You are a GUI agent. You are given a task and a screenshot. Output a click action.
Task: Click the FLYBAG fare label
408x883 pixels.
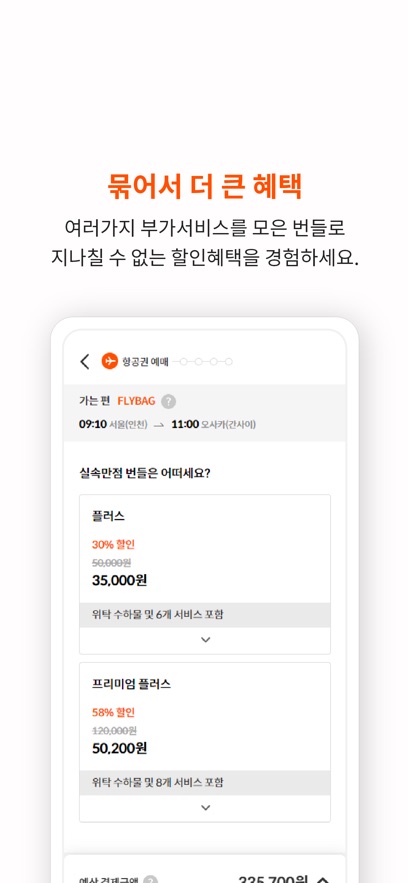coord(136,401)
